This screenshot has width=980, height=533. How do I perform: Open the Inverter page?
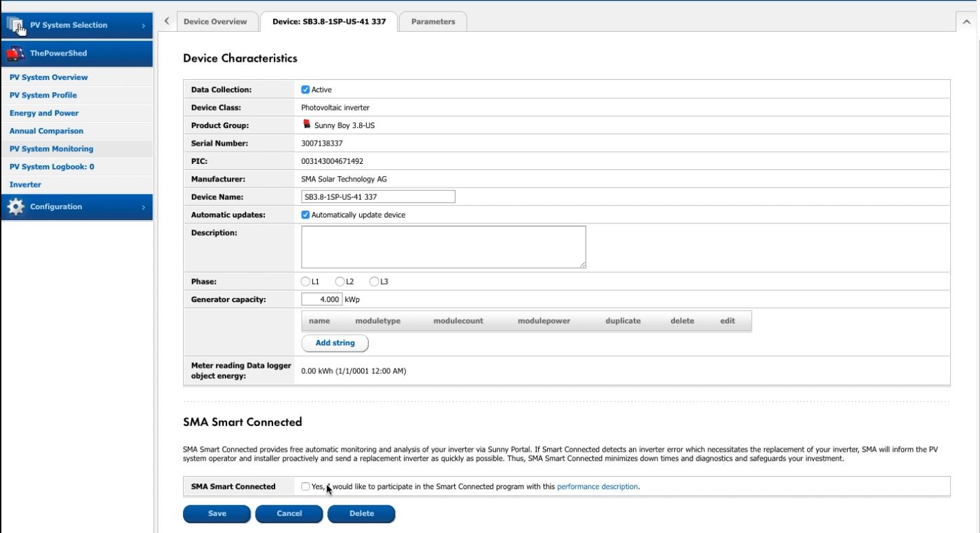click(x=25, y=184)
